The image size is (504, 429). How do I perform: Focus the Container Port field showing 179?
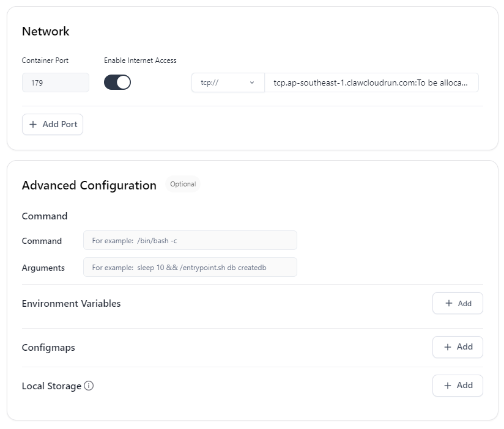click(x=55, y=82)
